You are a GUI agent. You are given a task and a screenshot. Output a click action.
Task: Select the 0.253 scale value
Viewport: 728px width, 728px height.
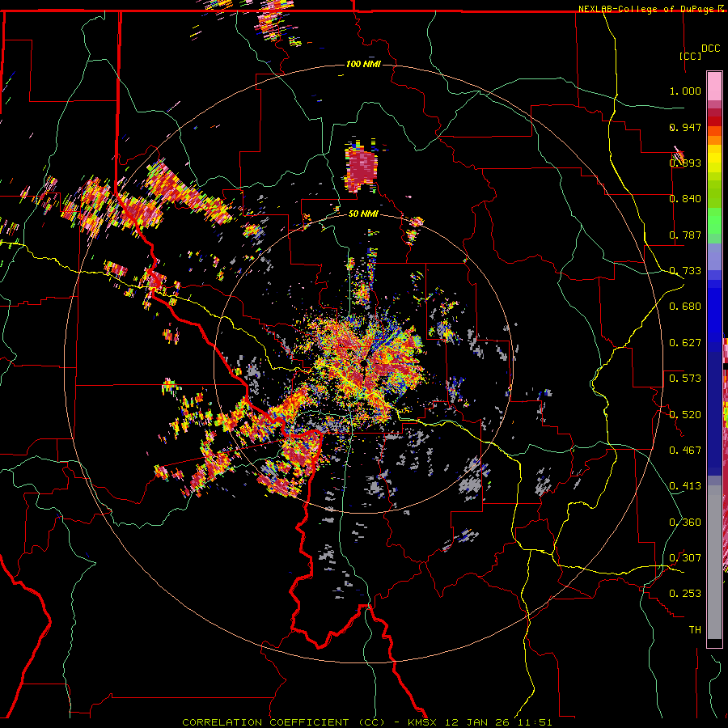(x=685, y=594)
